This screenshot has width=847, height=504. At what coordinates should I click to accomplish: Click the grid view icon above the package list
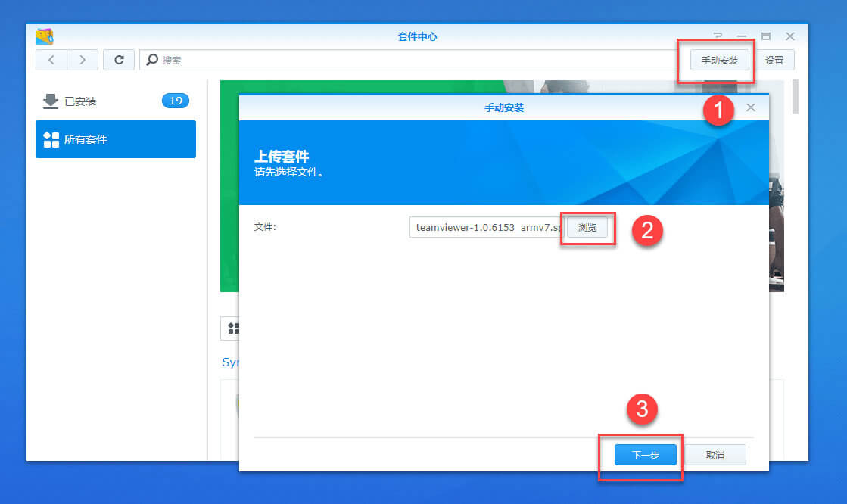point(234,328)
